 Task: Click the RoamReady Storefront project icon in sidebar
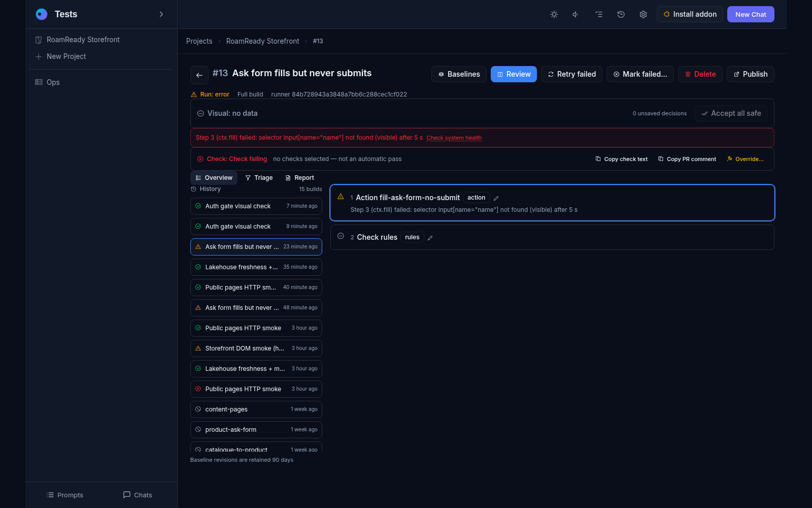pyautogui.click(x=39, y=40)
